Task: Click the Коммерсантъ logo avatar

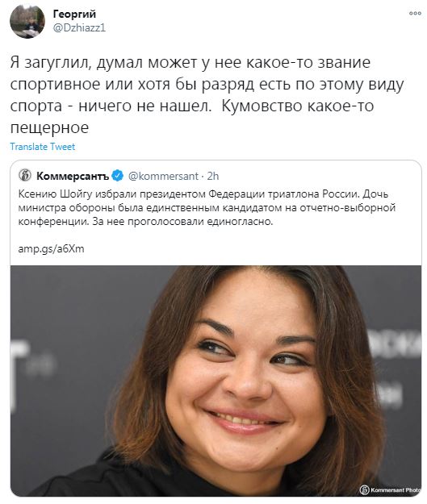Action: (x=25, y=176)
